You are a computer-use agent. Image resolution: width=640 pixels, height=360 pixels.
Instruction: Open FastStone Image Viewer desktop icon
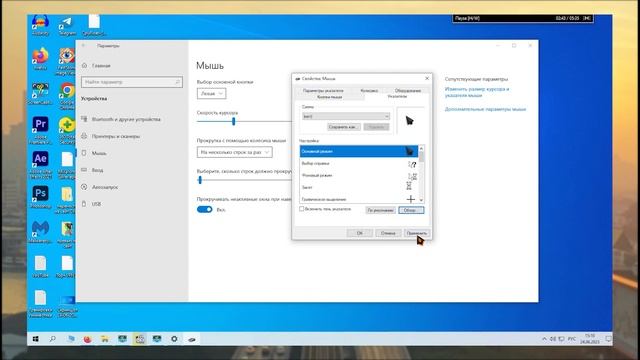pyautogui.click(x=67, y=61)
